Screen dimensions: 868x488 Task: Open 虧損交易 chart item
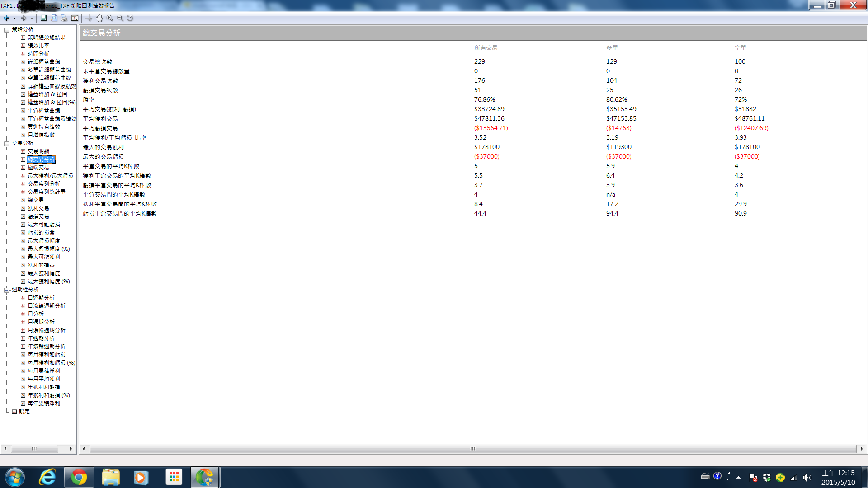pos(38,216)
